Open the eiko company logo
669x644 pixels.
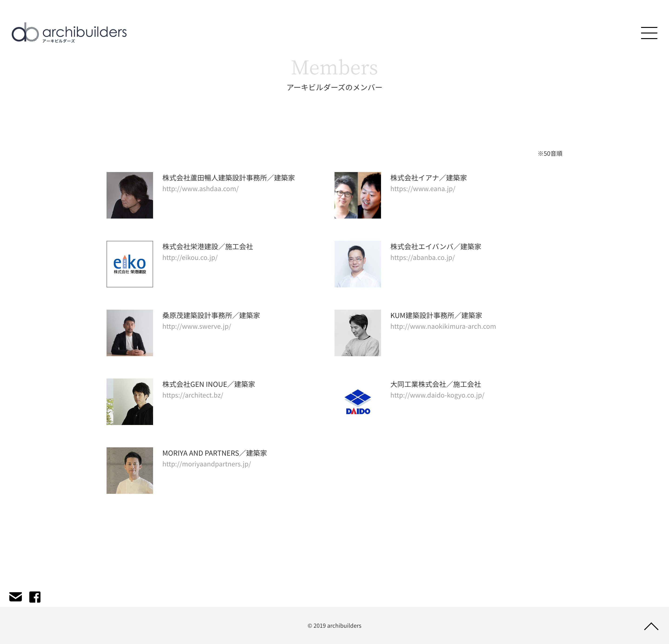(130, 264)
